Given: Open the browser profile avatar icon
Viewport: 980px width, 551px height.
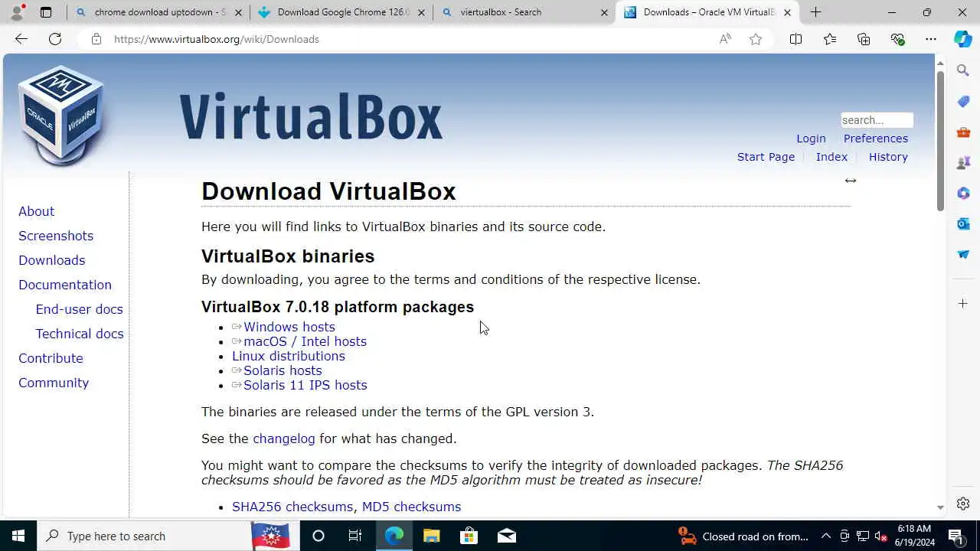Looking at the screenshot, I should tap(17, 12).
